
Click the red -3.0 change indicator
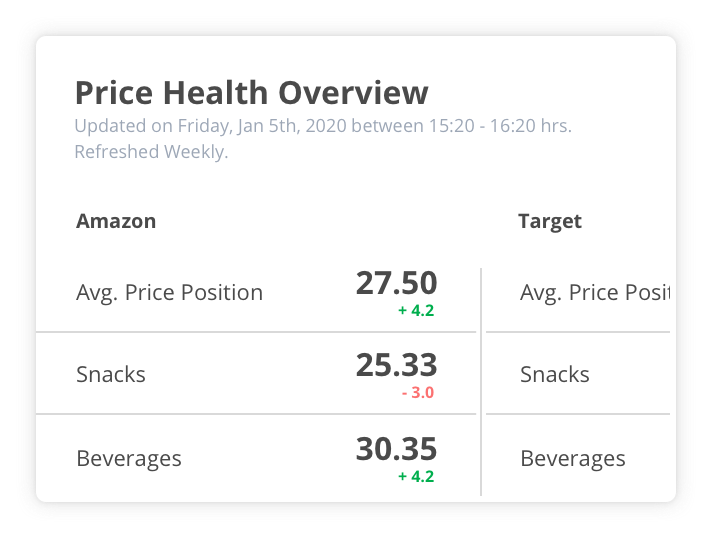point(418,393)
